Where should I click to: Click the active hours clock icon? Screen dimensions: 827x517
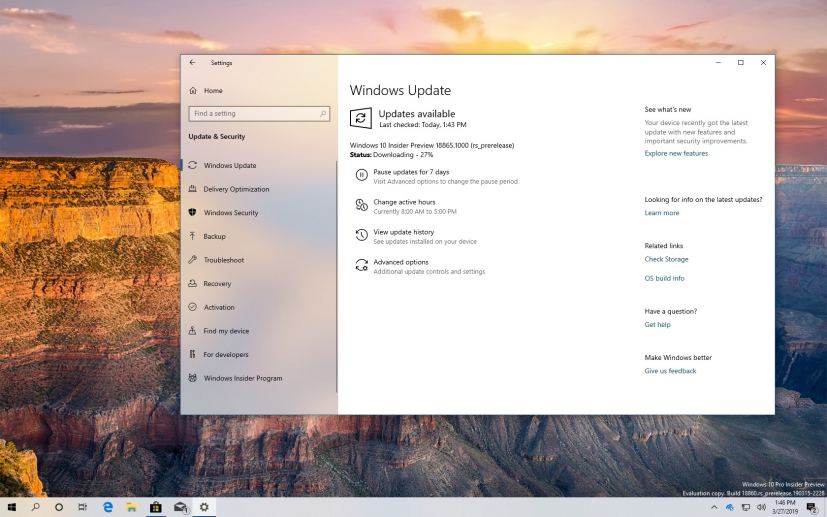coord(361,205)
